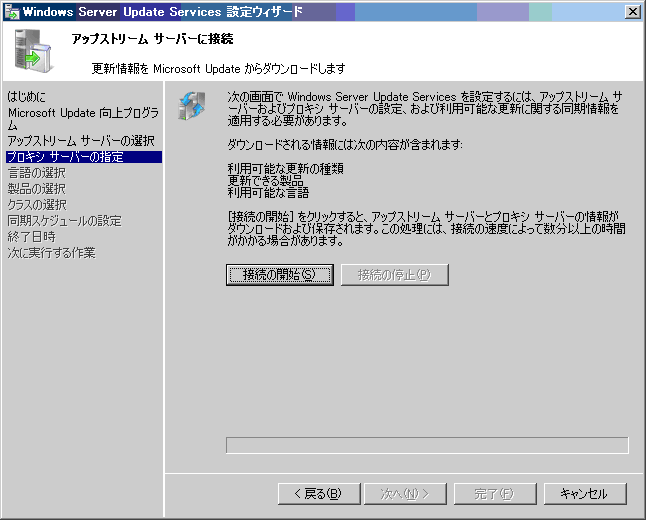The image size is (646, 520).
Task: Click the heading アップストリーム サーバーに接続
Action: [152, 39]
